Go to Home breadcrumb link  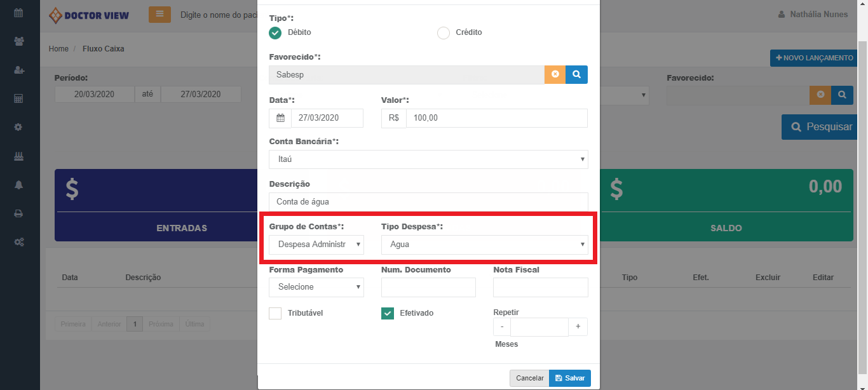point(58,49)
